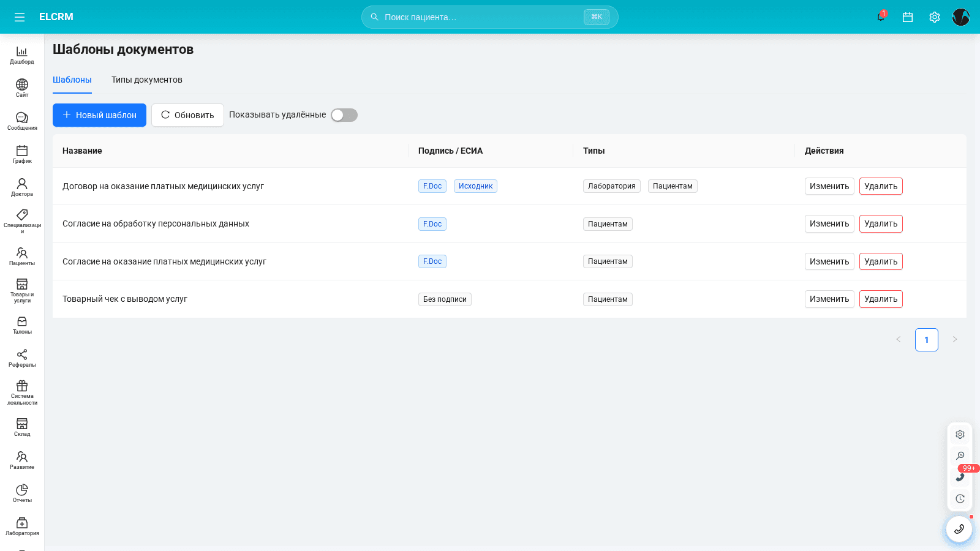Open settings gear in header

coord(935,17)
